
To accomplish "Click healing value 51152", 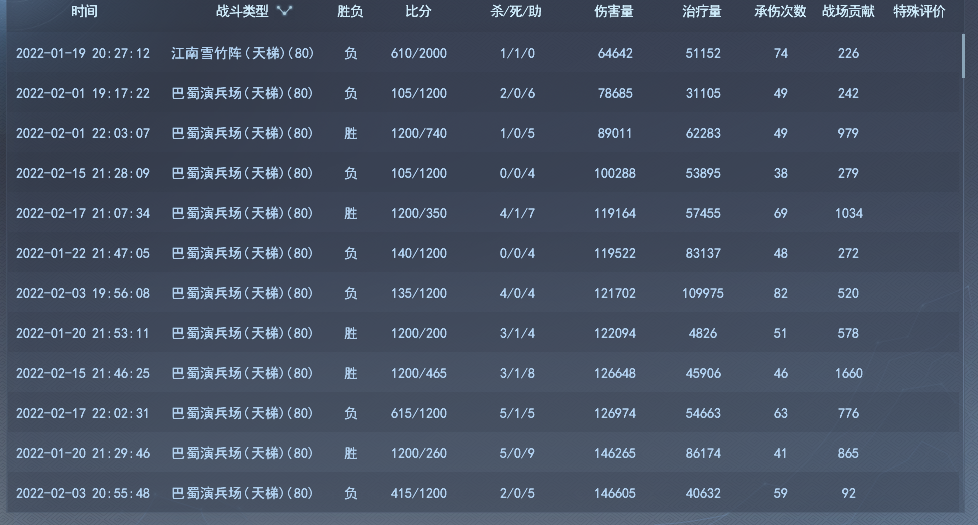I will tap(703, 54).
